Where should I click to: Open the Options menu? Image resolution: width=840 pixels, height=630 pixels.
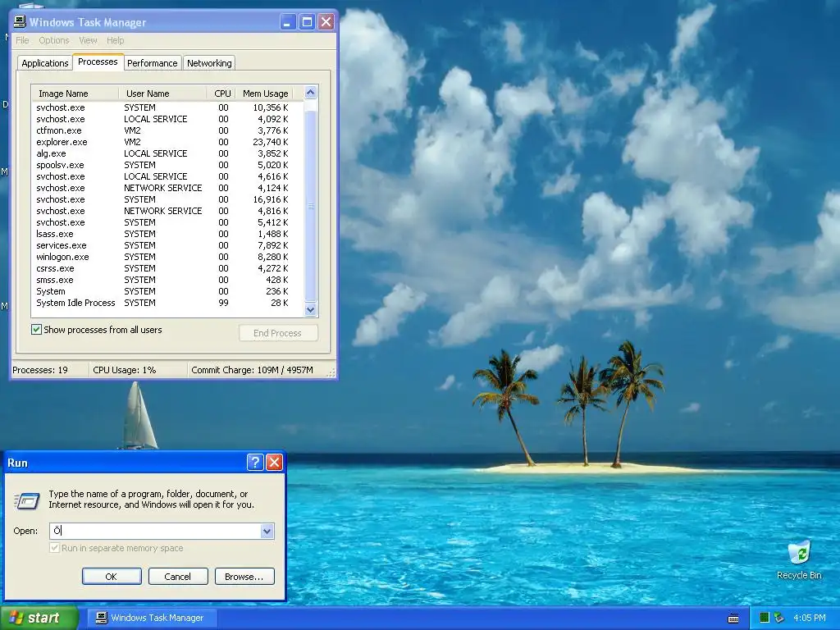[x=53, y=40]
